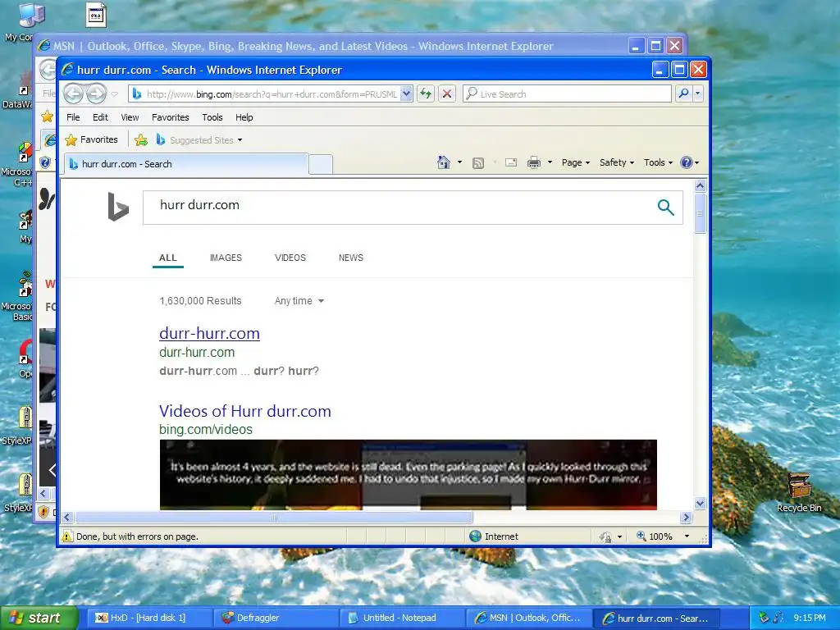Open the File menu
840x630 pixels.
(73, 117)
